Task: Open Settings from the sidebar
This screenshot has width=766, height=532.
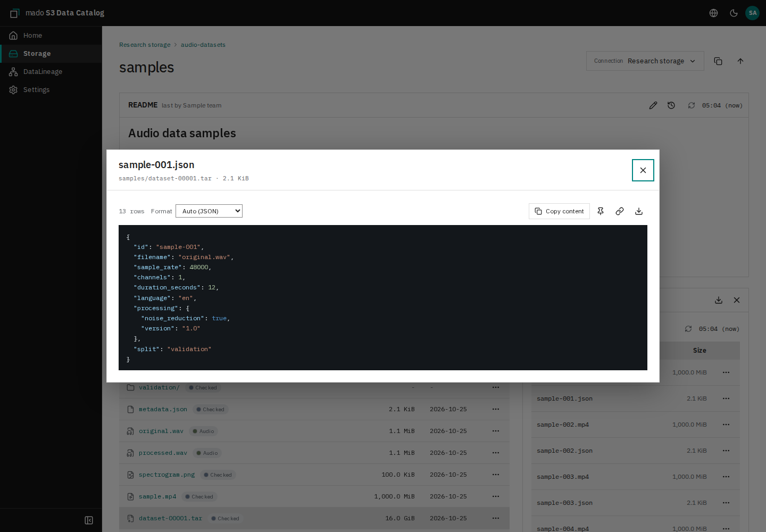Action: tap(51, 90)
